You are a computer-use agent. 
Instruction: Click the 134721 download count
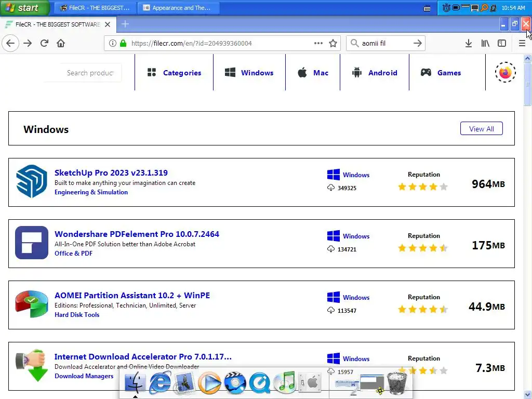pos(347,249)
